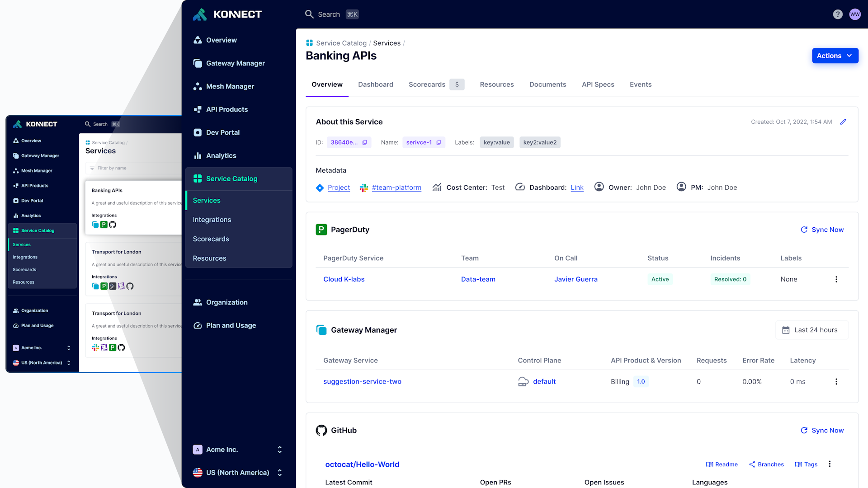Open the #team-platform Slack link
This screenshot has height=488, width=868.
[x=396, y=188]
